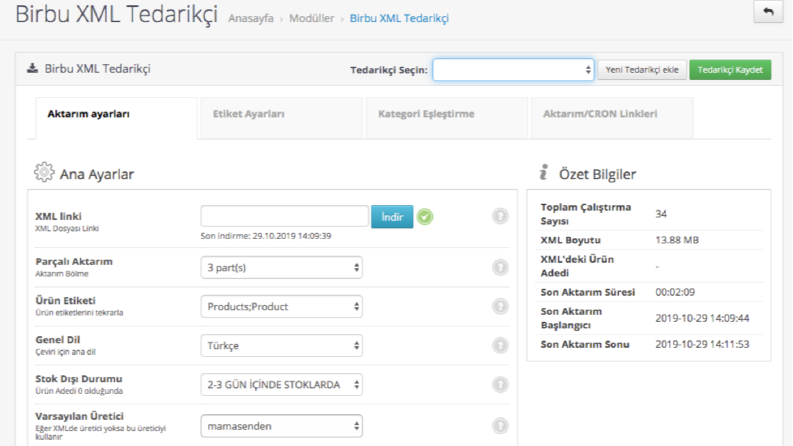Image resolution: width=793 pixels, height=446 pixels.
Task: Click the 'Son indirme: 29.10.2019 14:09:39' text
Action: tap(266, 236)
